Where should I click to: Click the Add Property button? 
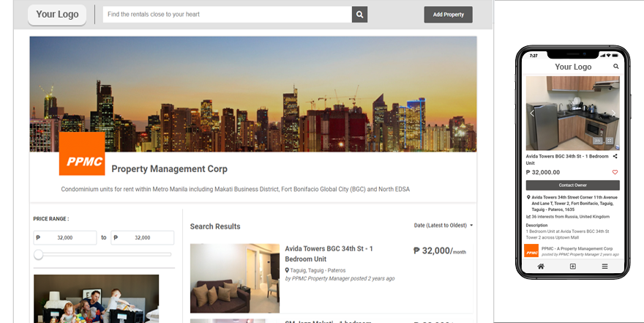click(448, 15)
